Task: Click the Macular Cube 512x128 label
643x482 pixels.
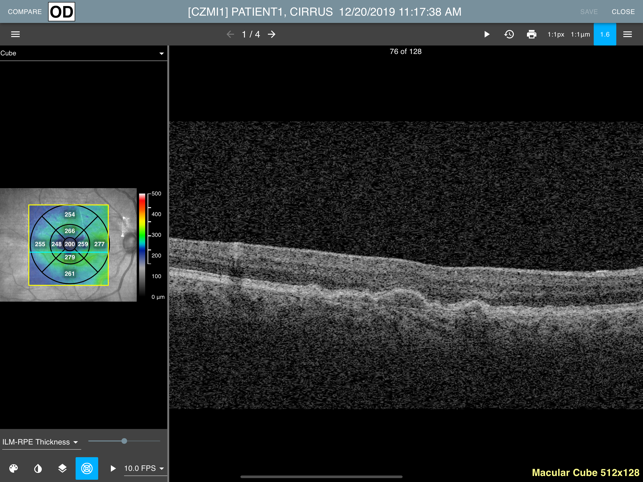Action: click(586, 473)
